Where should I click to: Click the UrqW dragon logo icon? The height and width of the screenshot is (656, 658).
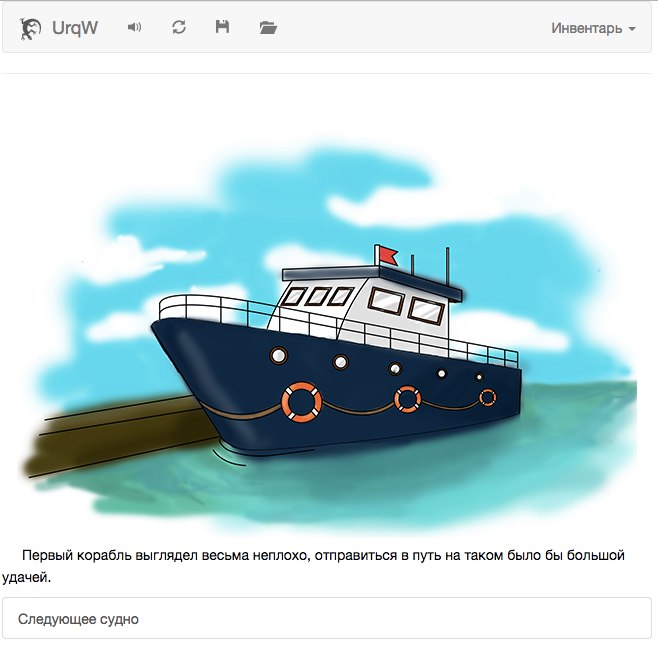[x=30, y=29]
